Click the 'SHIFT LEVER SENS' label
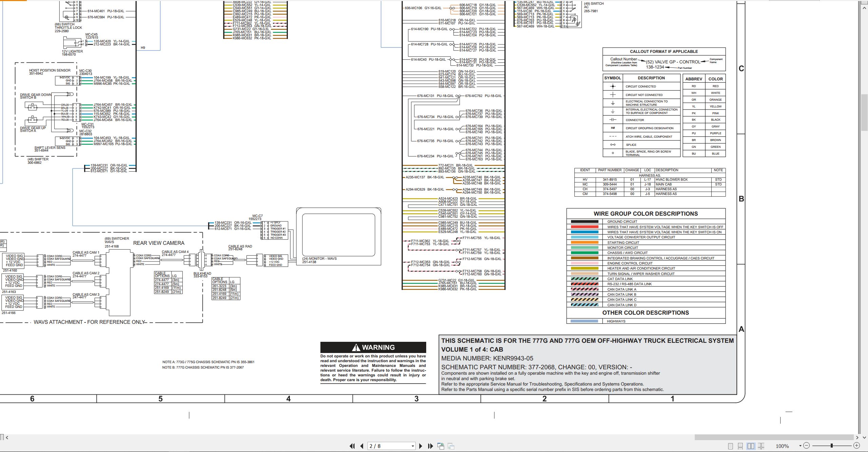This screenshot has width=868, height=452. pyautogui.click(x=50, y=148)
